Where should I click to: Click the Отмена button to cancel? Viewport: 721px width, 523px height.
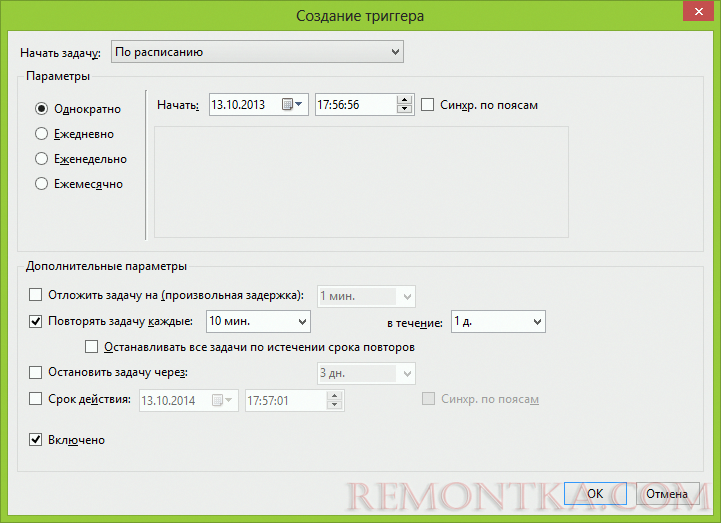667,493
